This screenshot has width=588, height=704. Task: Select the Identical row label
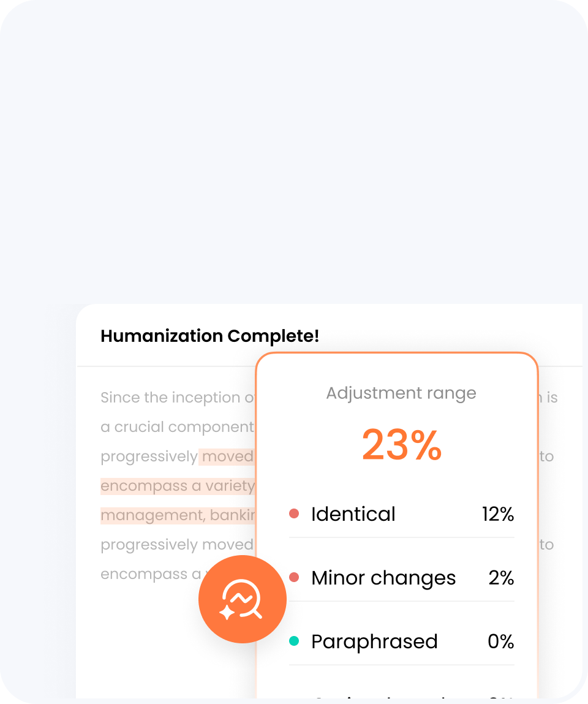[353, 514]
